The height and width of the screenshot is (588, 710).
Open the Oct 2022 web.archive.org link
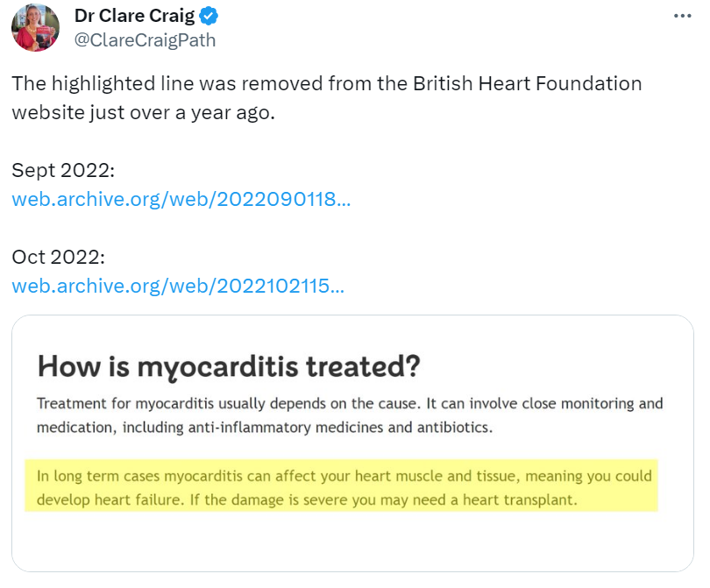tap(178, 286)
